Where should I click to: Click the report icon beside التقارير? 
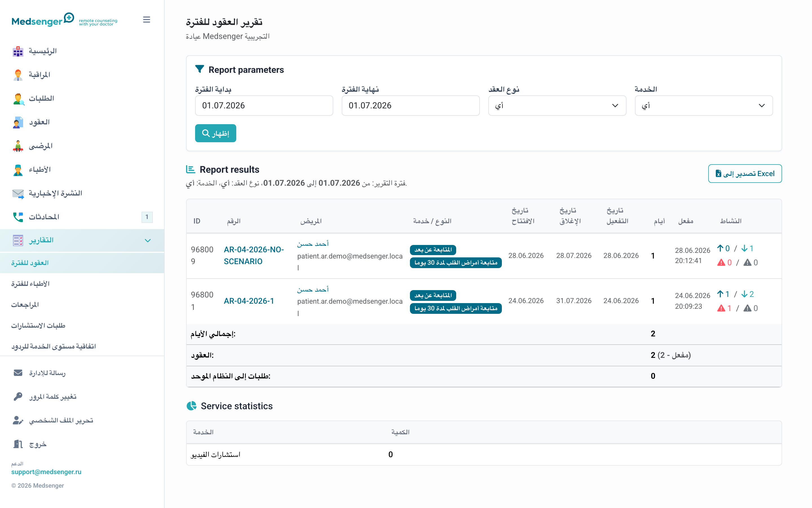click(x=18, y=240)
